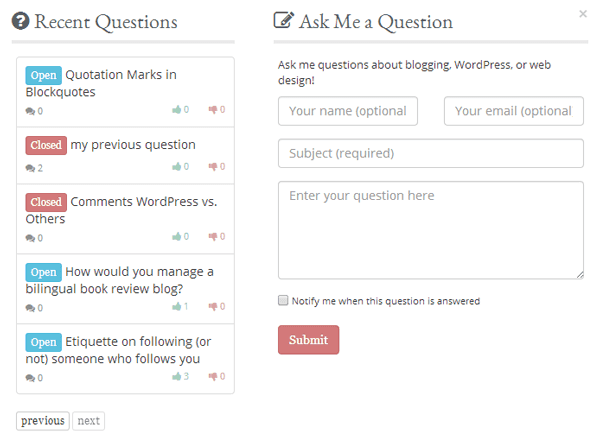The width and height of the screenshot is (600, 437).
Task: Click comment icon under Comments WordPress vs. Others
Action: tap(31, 238)
